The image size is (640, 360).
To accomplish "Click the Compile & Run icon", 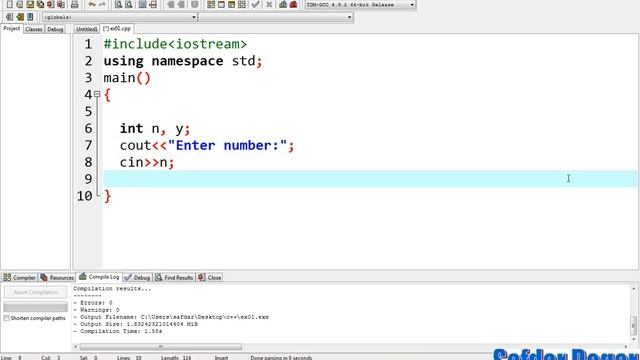I will pyautogui.click(x=231, y=4).
